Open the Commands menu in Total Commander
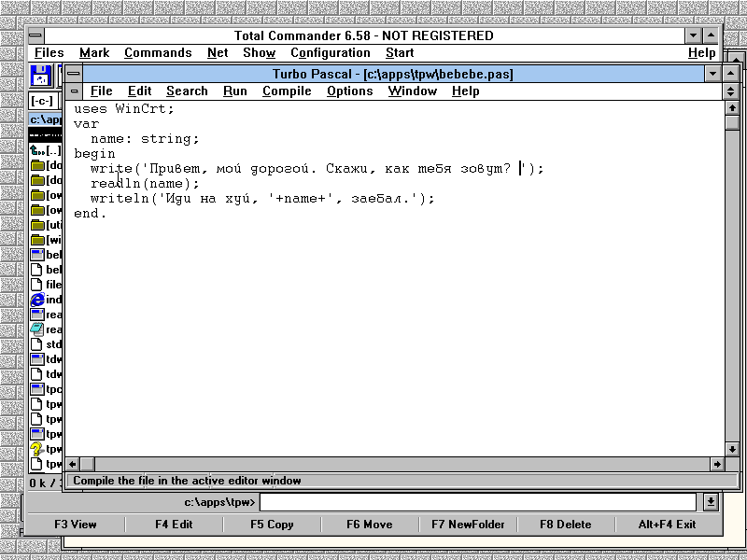The width and height of the screenshot is (747, 560). (158, 53)
